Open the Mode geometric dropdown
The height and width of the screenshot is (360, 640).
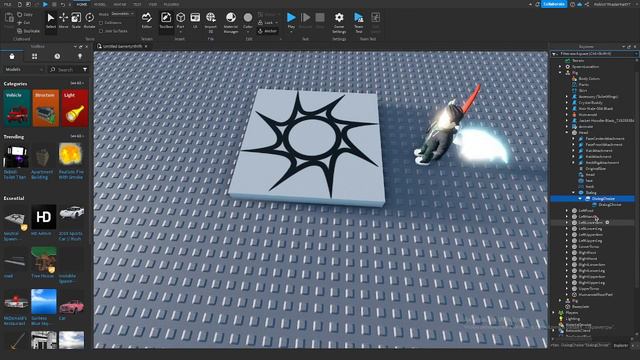pyautogui.click(x=123, y=14)
